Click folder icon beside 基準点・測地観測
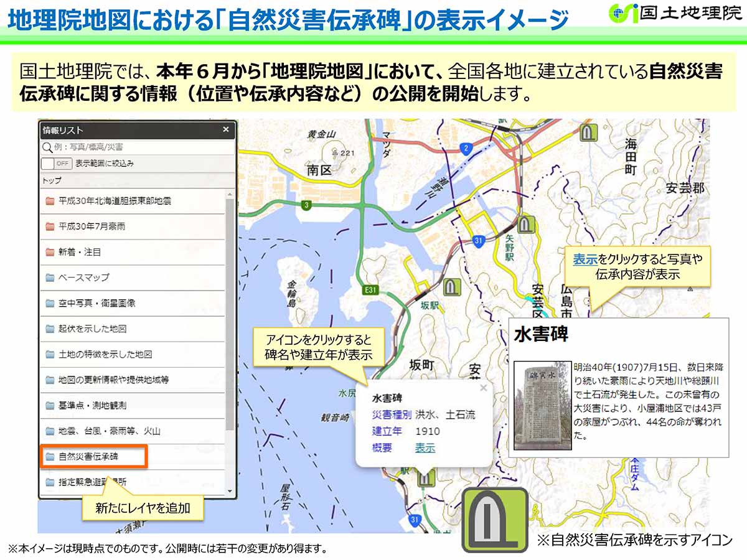 coord(50,405)
